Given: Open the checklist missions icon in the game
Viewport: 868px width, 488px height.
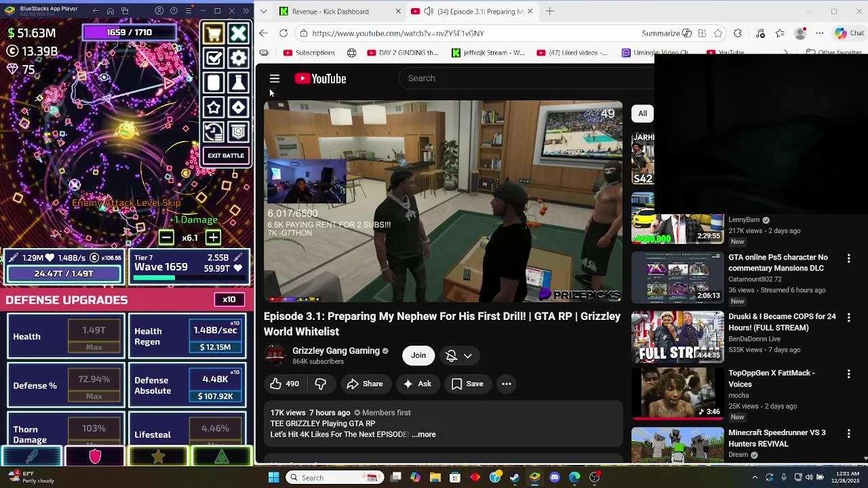Looking at the screenshot, I should [214, 58].
